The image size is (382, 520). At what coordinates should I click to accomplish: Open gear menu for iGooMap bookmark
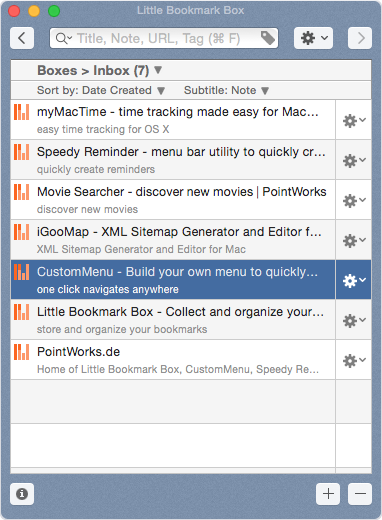(x=354, y=240)
